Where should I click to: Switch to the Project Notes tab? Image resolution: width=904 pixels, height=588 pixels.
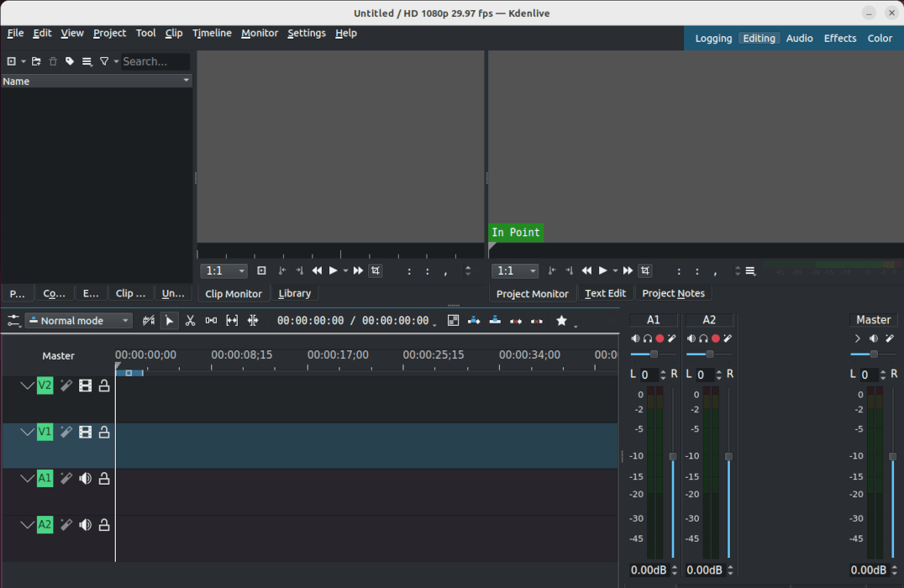pyautogui.click(x=673, y=293)
